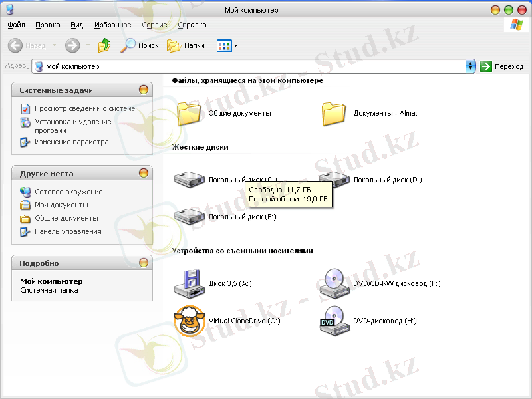Screen dimensions: 532x399
Task: Toggle the Папки folders pane button
Action: pos(186,45)
